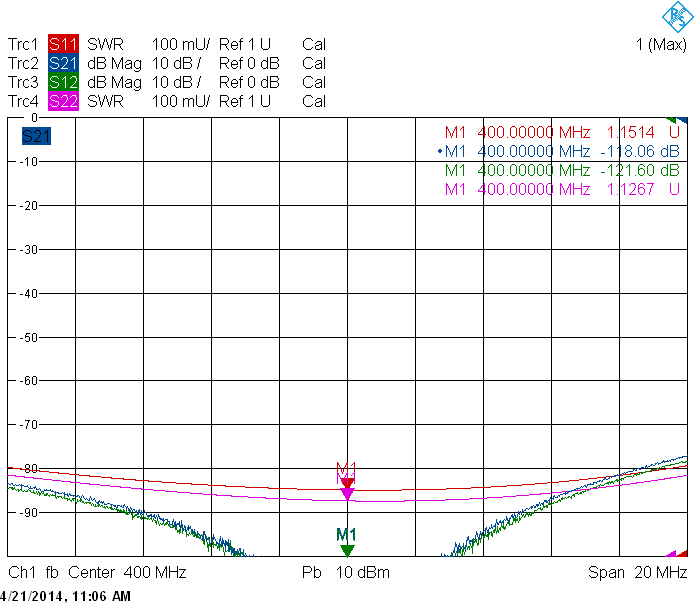Click the magenta M1 marker triangle on S22 trace

tap(347, 494)
